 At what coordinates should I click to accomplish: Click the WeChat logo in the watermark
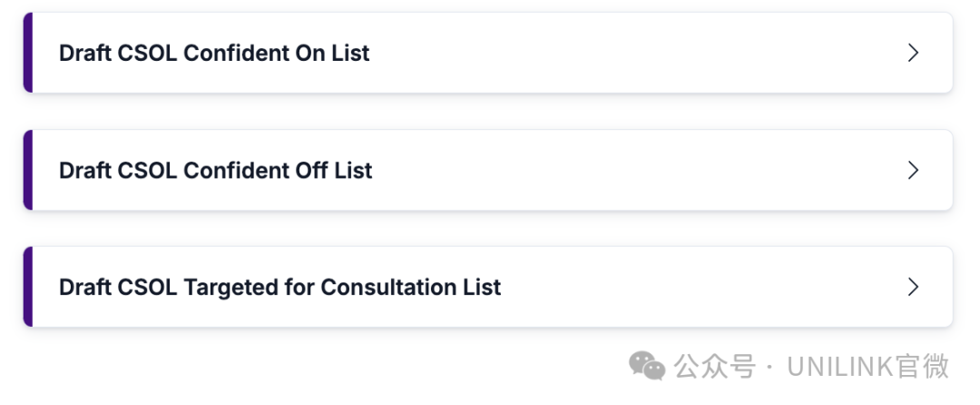648,366
